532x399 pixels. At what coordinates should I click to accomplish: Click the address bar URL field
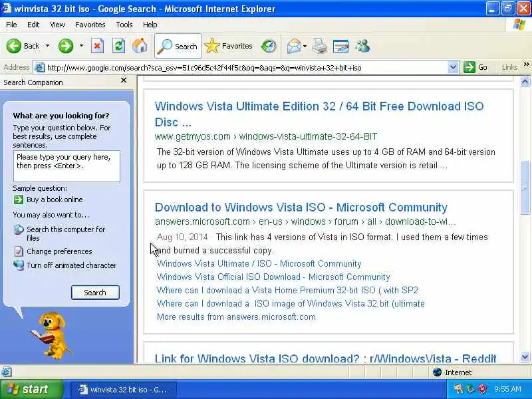point(246,68)
